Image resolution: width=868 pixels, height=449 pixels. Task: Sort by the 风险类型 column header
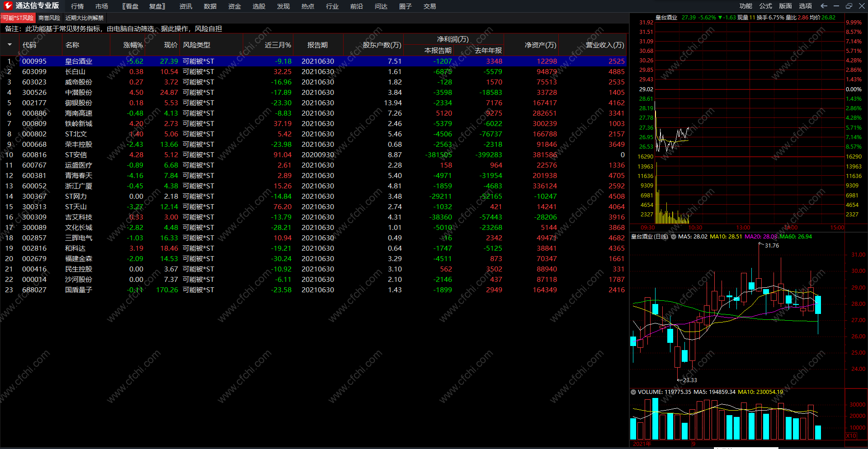tap(197, 45)
